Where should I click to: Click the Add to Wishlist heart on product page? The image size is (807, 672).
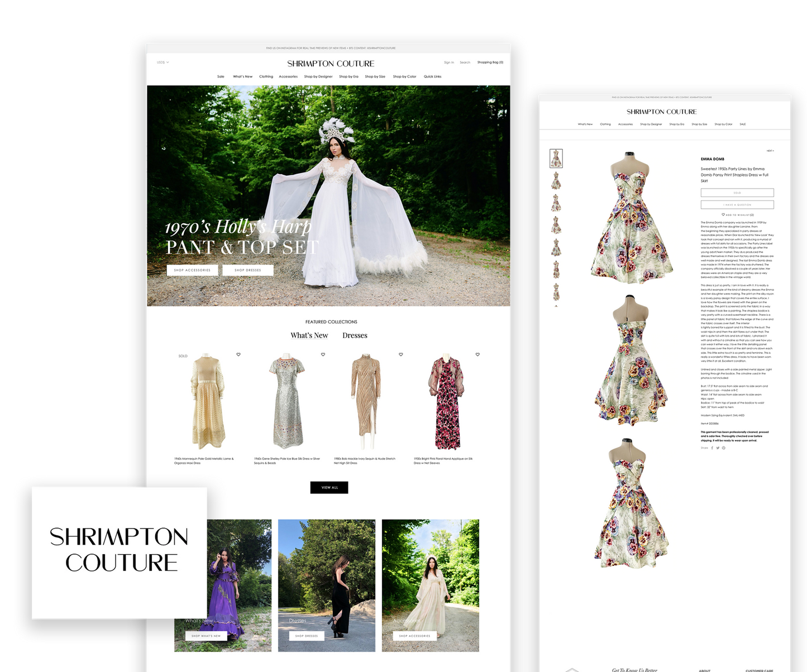pyautogui.click(x=723, y=214)
